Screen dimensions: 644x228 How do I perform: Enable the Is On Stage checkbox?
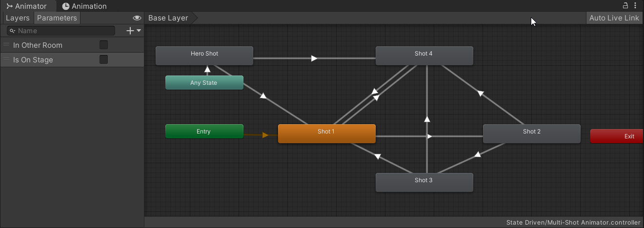coord(103,59)
